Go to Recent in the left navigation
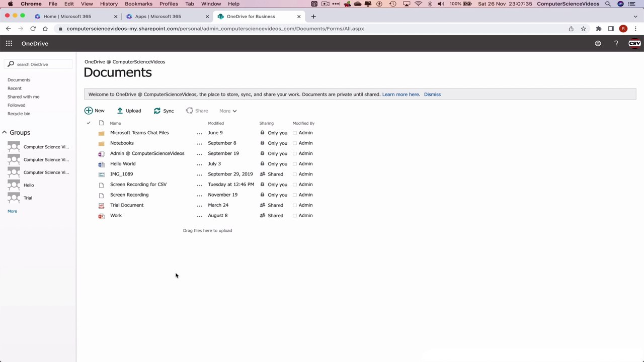The width and height of the screenshot is (644, 362). (x=15, y=88)
